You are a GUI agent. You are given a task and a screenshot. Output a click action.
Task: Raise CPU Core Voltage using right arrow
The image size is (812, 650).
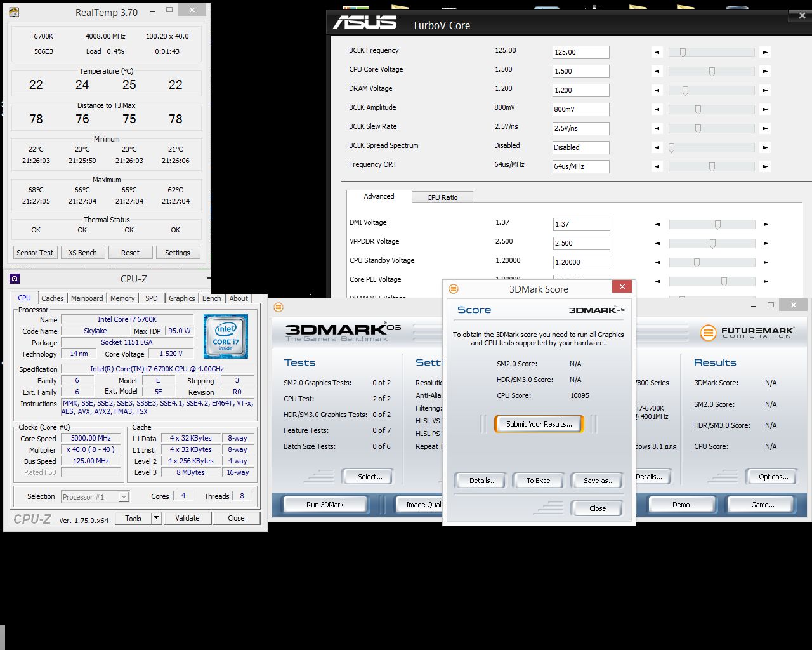[765, 72]
